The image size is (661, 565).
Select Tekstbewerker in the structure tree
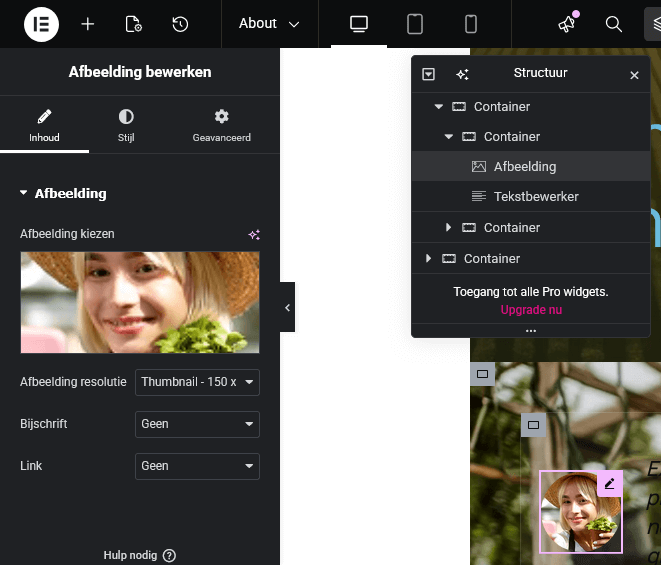click(535, 197)
